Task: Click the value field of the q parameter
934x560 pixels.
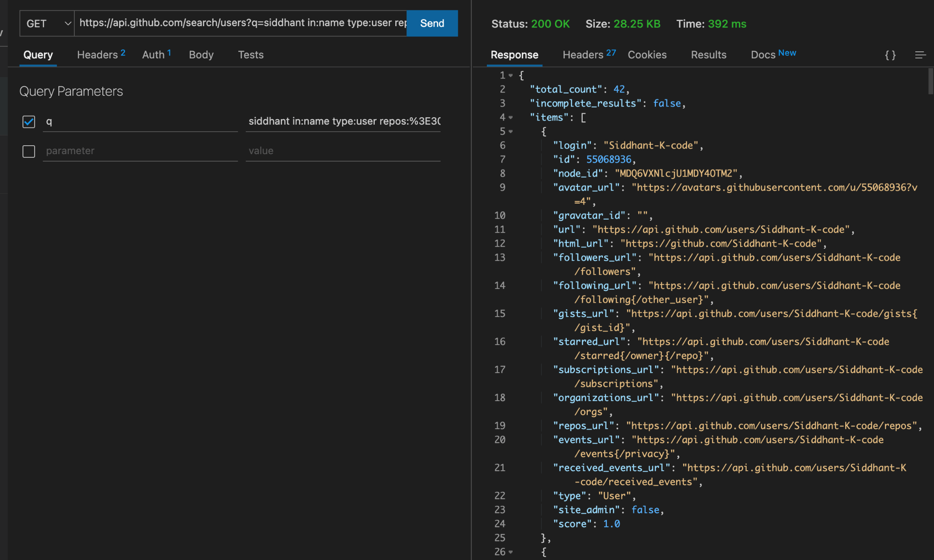Action: (342, 121)
